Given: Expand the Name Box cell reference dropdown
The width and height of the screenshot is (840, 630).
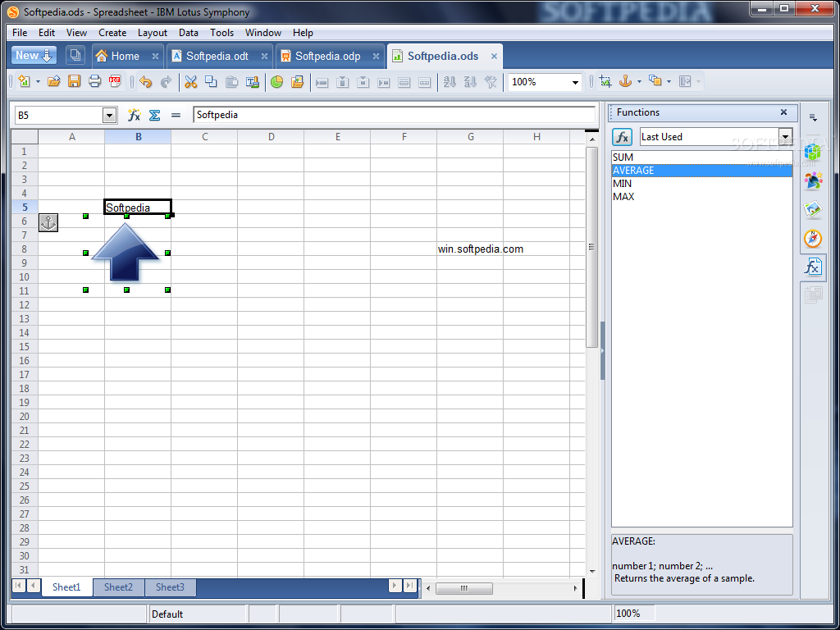Looking at the screenshot, I should (109, 115).
